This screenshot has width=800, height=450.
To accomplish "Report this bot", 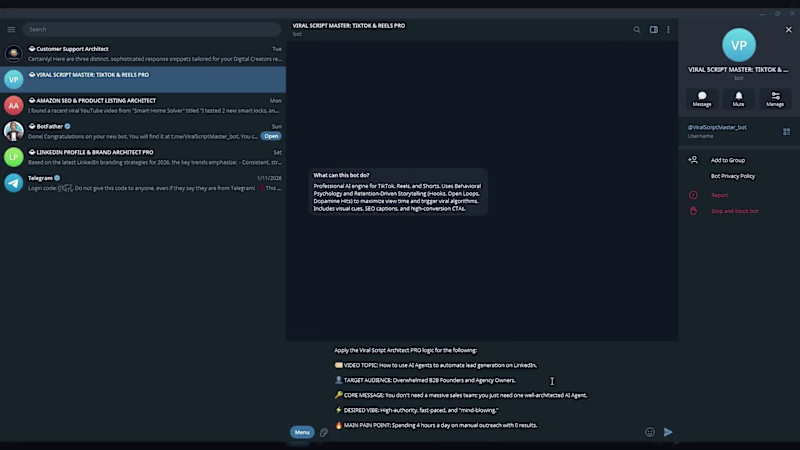I will (719, 195).
